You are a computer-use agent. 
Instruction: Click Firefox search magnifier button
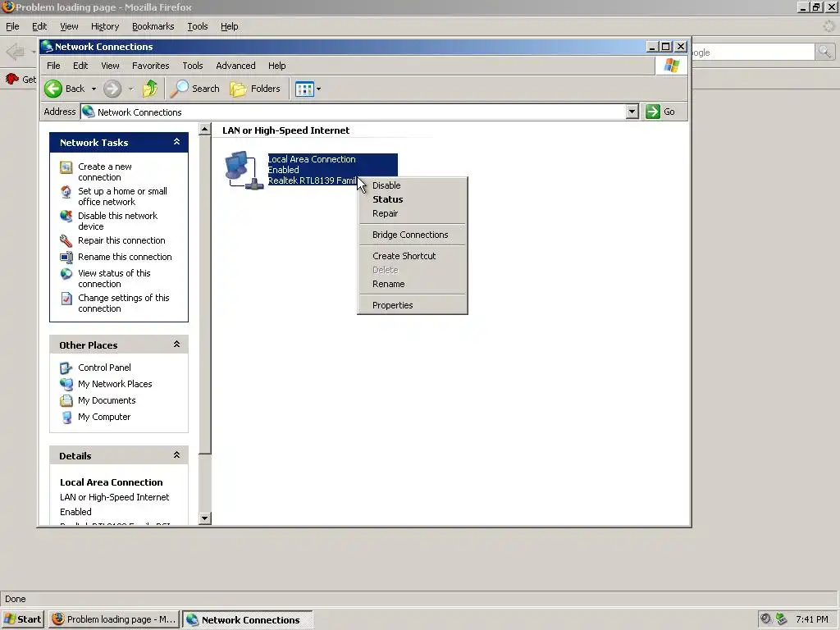pos(824,52)
